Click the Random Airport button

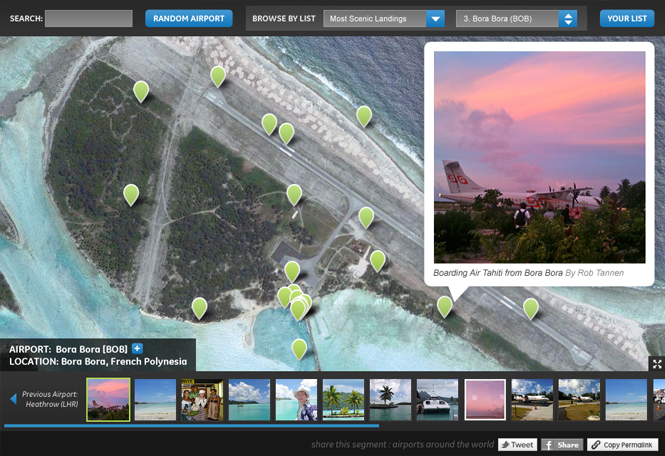(x=189, y=18)
